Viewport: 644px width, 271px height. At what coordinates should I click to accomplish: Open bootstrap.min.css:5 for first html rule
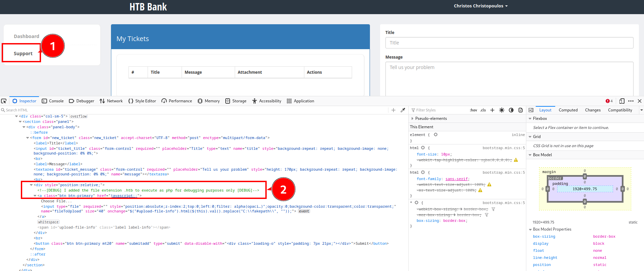pyautogui.click(x=503, y=148)
